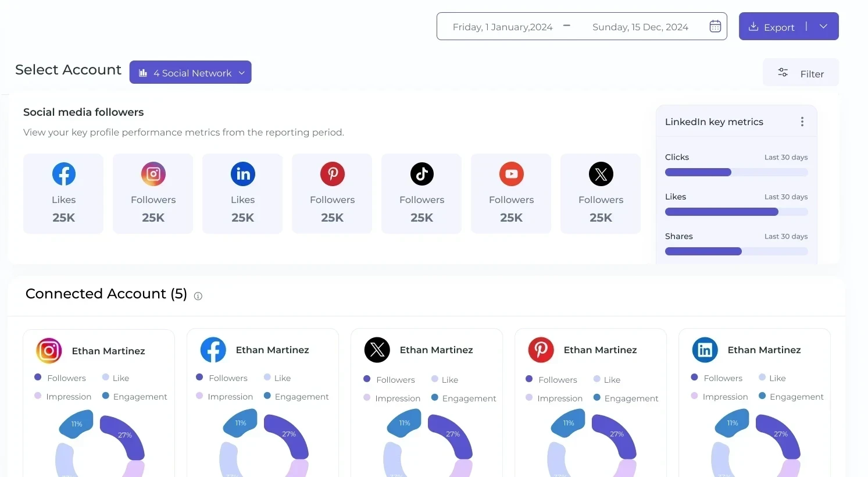
Task: Toggle Like legend in Pinterest account card
Action: [x=607, y=379]
